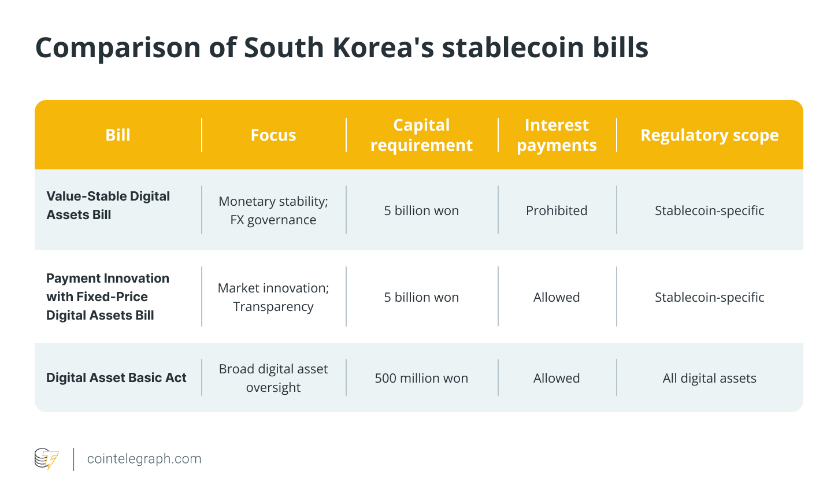The height and width of the screenshot is (504, 838).
Task: Select the 500 million won cell
Action: tap(421, 379)
